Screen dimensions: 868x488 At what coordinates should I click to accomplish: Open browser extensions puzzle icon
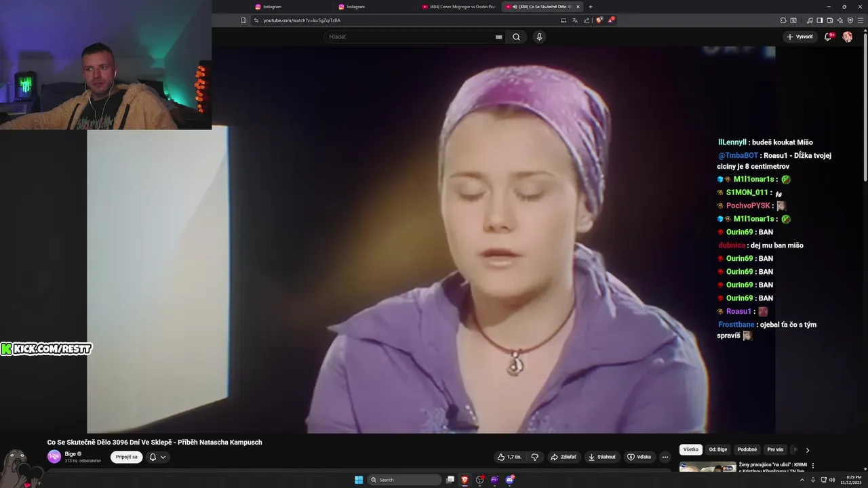[x=783, y=20]
